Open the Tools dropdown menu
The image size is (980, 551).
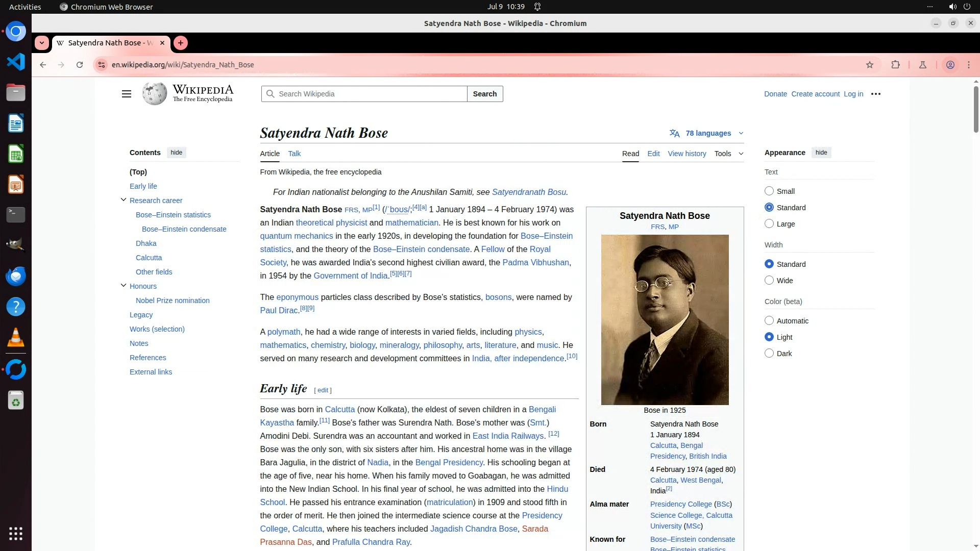pos(728,154)
